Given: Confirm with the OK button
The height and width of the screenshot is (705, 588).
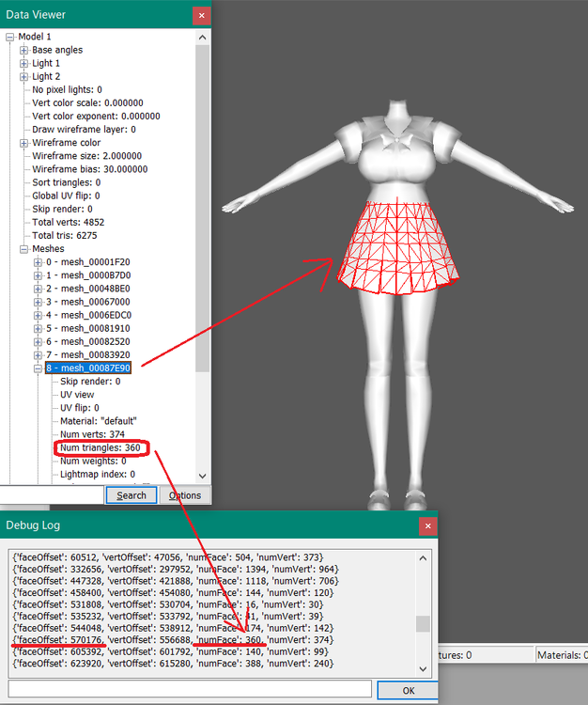Looking at the screenshot, I should [x=408, y=691].
